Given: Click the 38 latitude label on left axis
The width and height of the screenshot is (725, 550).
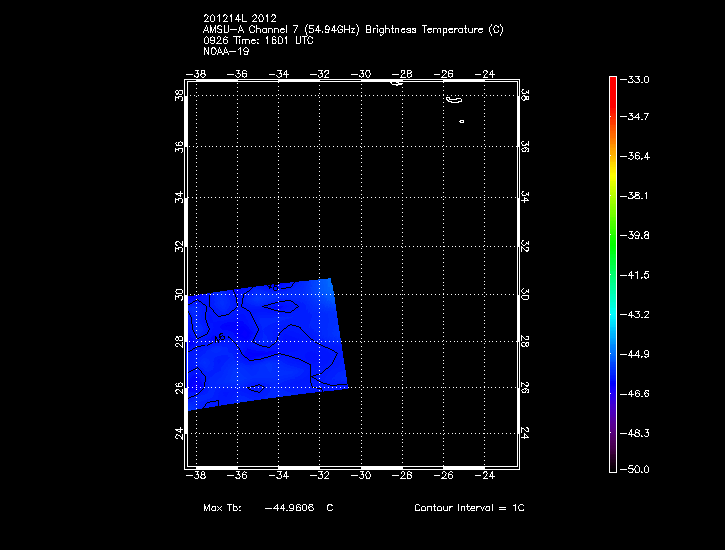Looking at the screenshot, I should click(x=179, y=97).
